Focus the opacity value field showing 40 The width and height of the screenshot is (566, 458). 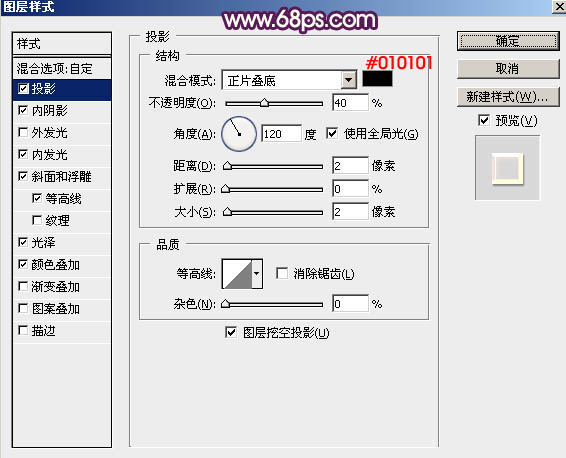click(350, 103)
